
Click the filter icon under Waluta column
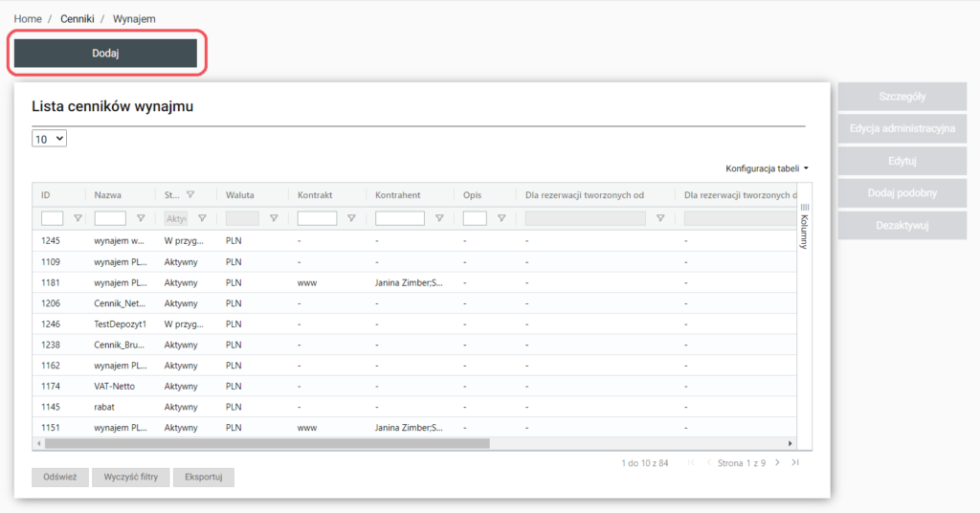[274, 218]
